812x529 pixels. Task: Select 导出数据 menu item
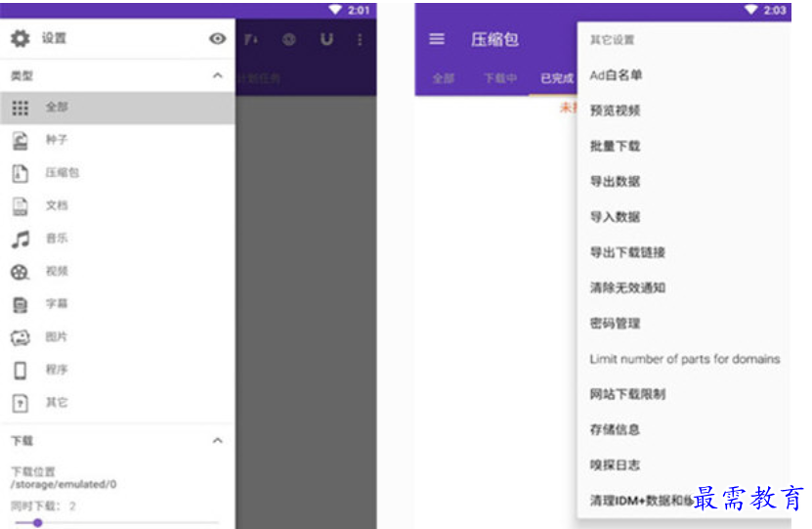(616, 181)
